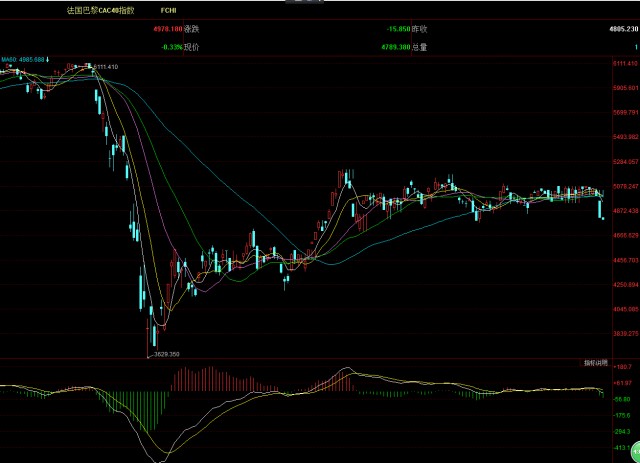Click the 4789.380 green current price value
This screenshot has height=463, width=640.
coord(396,47)
